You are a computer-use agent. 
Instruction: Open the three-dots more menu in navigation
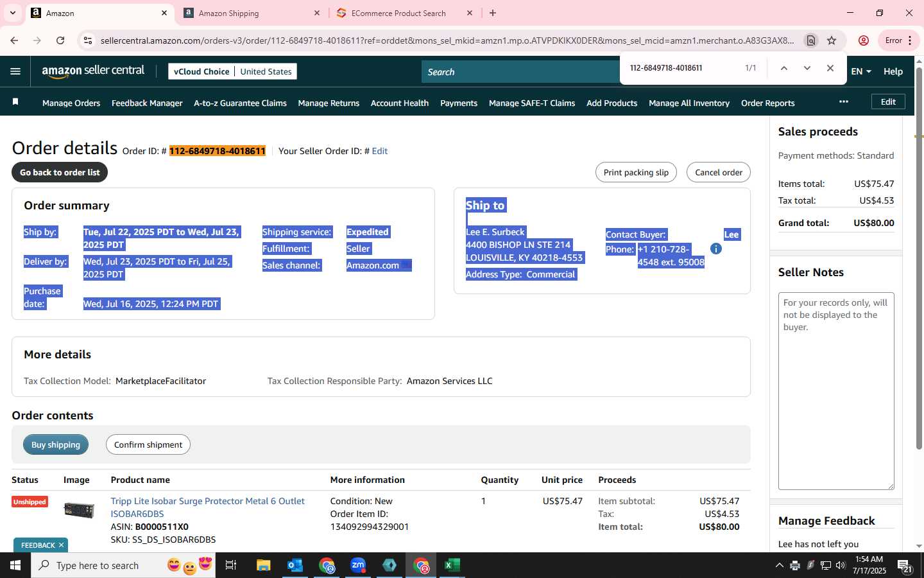click(844, 101)
